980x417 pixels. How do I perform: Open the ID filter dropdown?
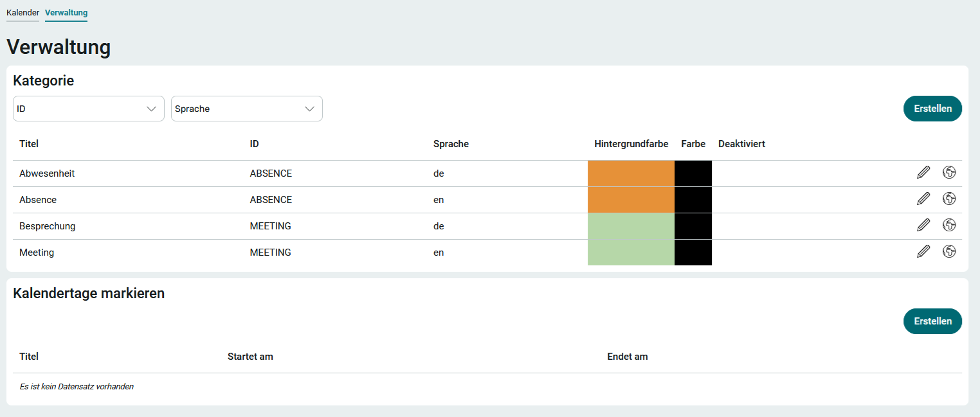pos(89,109)
